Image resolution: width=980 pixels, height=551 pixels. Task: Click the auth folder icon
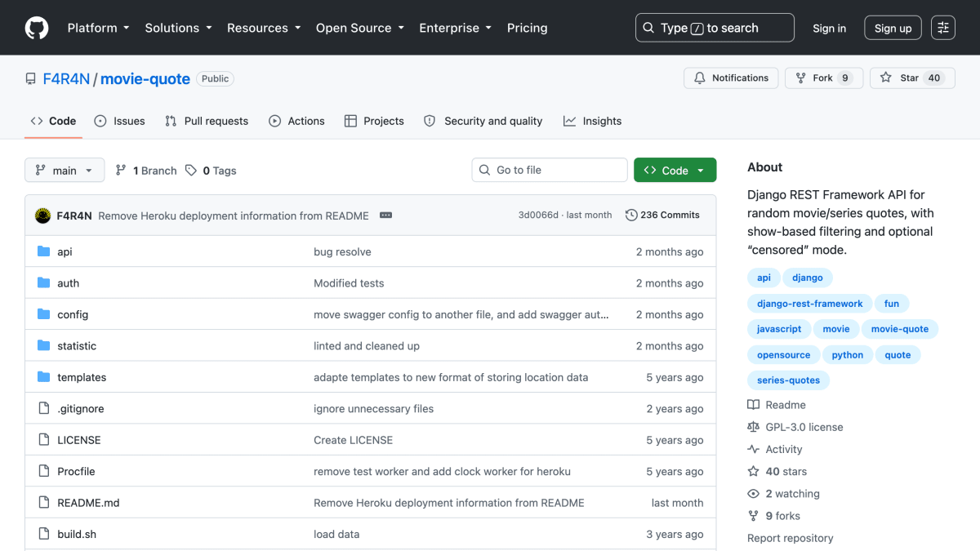(x=44, y=282)
